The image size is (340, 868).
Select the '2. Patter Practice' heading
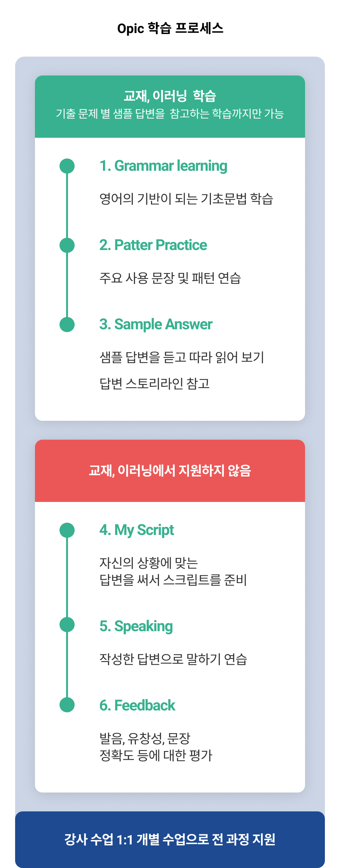pos(153,245)
